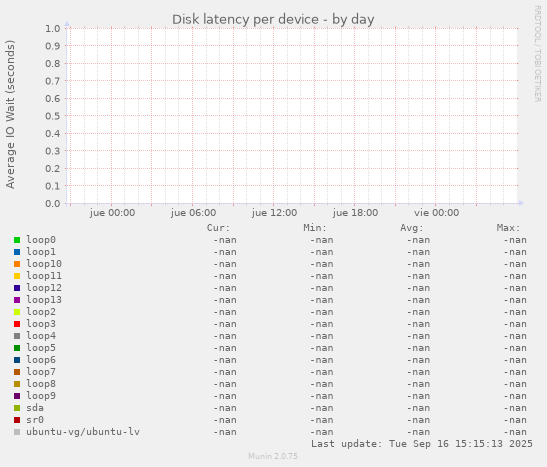Click the 1.0 y-axis value
This screenshot has height=467, width=547.
pyautogui.click(x=53, y=28)
